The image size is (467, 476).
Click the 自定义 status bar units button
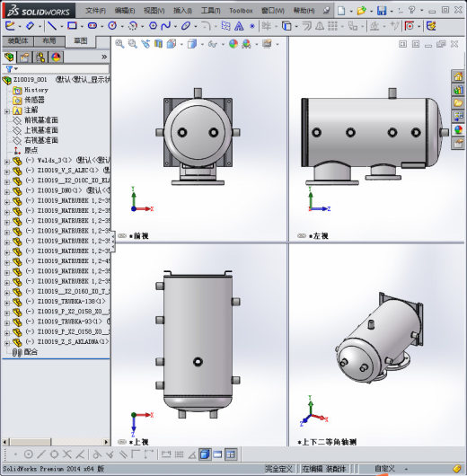tap(385, 469)
